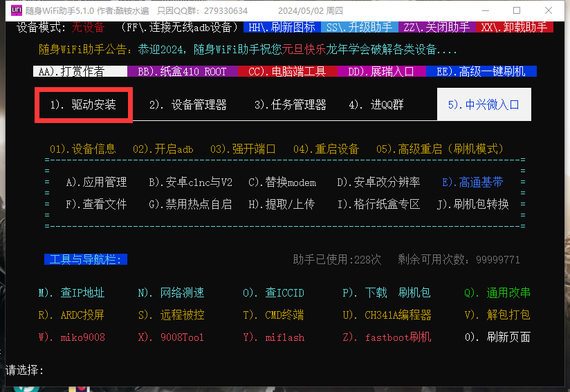Image resolution: width=570 pixels, height=392 pixels.
Task: Click the 随身WiFi助手公告 announcement text
Action: point(248,49)
